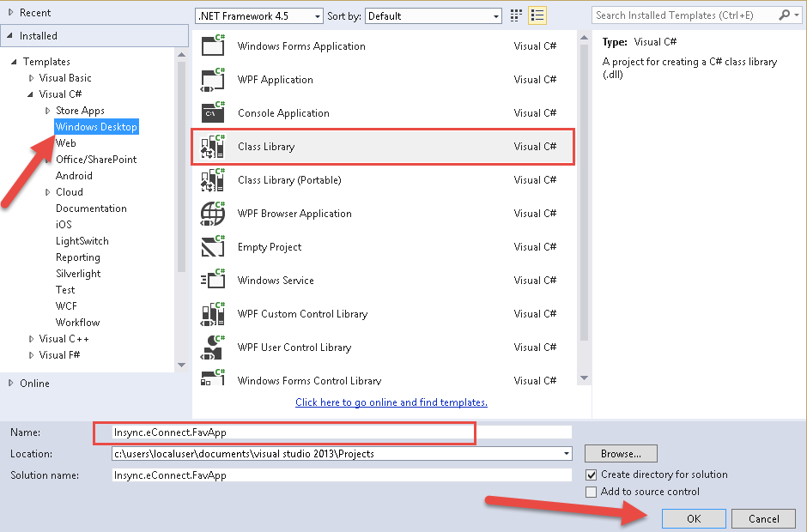This screenshot has height=532, width=807.
Task: Select the Empty Project template icon
Action: [212, 247]
